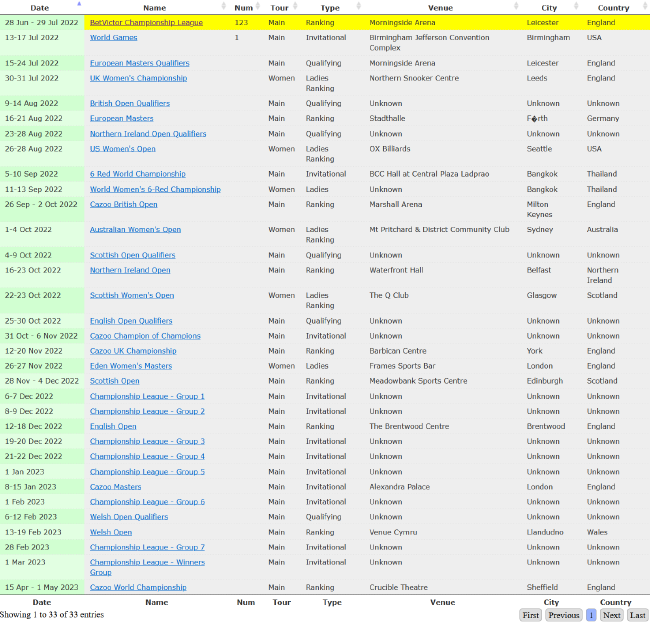
Task: Open US Women's Open link
Action: 123,148
